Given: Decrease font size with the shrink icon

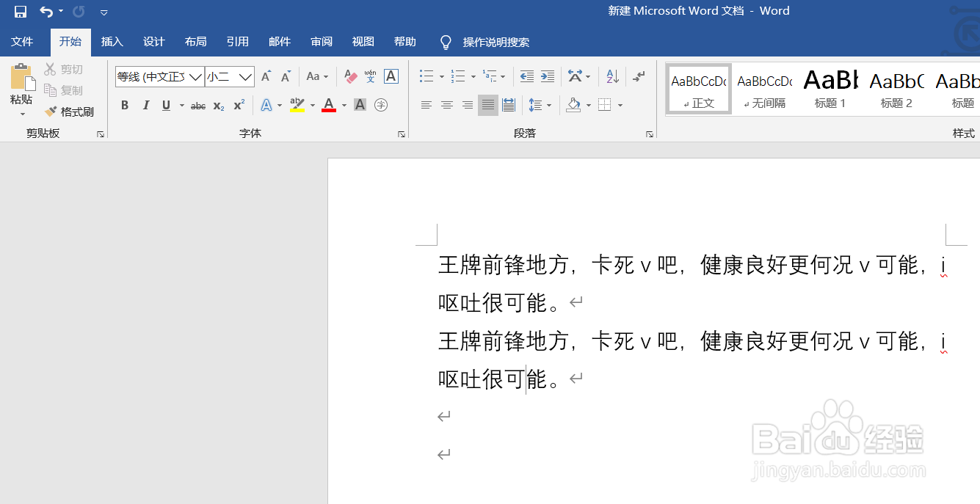Looking at the screenshot, I should [286, 76].
